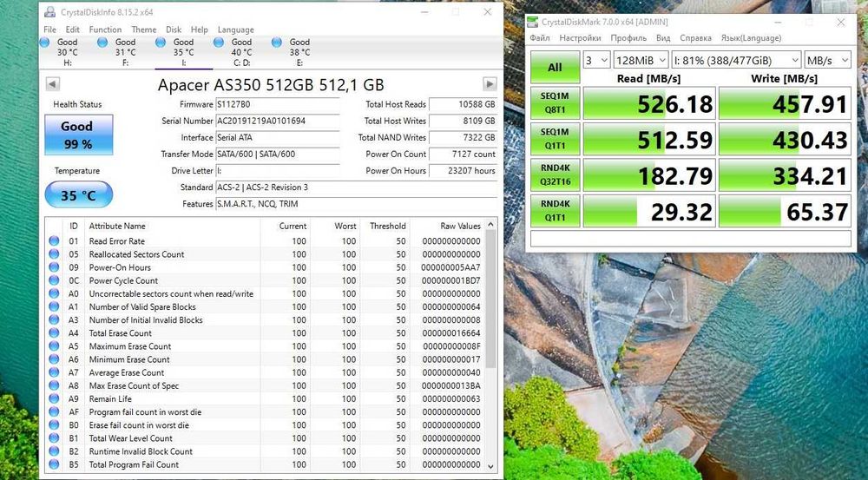Viewport: 868px width, 480px height.
Task: Click status orb for Reallocated Sectors Count
Action: 54,254
